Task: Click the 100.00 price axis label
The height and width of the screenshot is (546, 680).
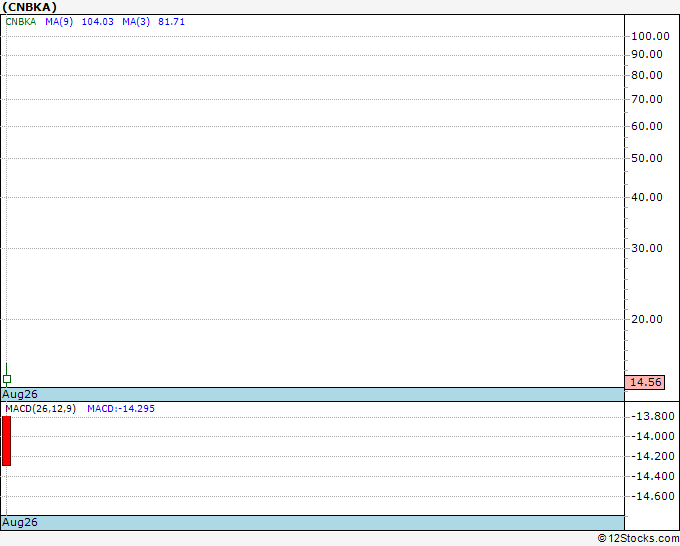Action: coord(650,36)
